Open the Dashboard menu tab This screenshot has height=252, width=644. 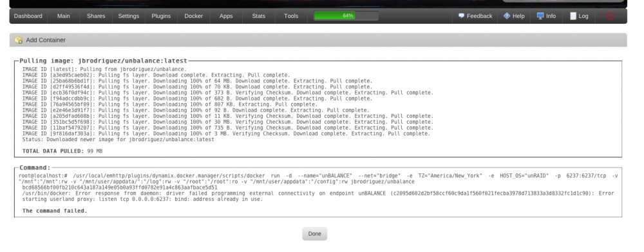(x=28, y=16)
